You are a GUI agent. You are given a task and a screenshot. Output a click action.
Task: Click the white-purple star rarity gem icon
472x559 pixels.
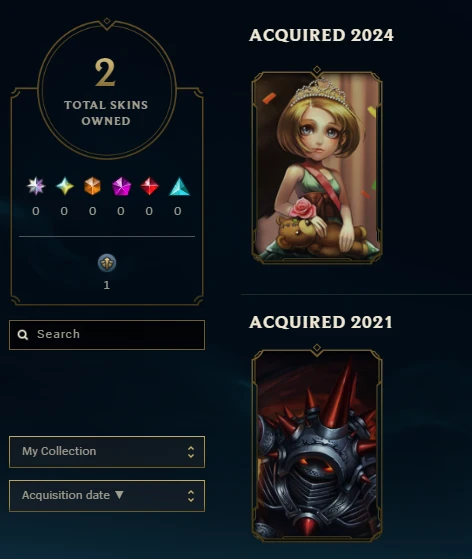(36, 186)
